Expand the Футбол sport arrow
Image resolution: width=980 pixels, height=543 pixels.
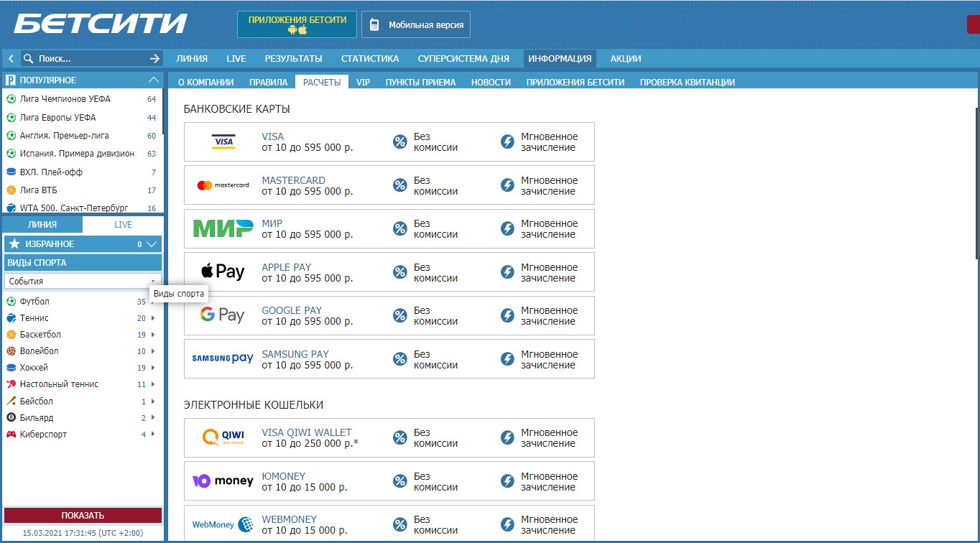(x=152, y=302)
